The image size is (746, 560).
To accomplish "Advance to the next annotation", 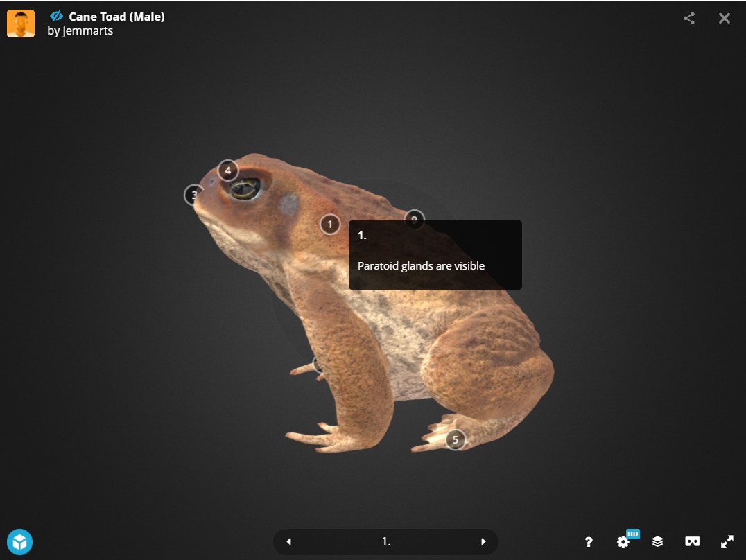I will 483,542.
